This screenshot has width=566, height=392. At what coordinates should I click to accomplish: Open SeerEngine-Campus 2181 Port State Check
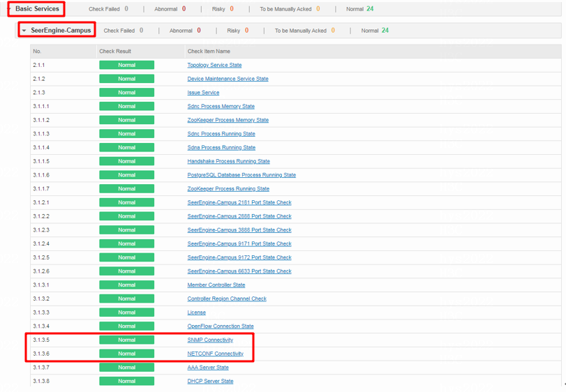pyautogui.click(x=239, y=202)
